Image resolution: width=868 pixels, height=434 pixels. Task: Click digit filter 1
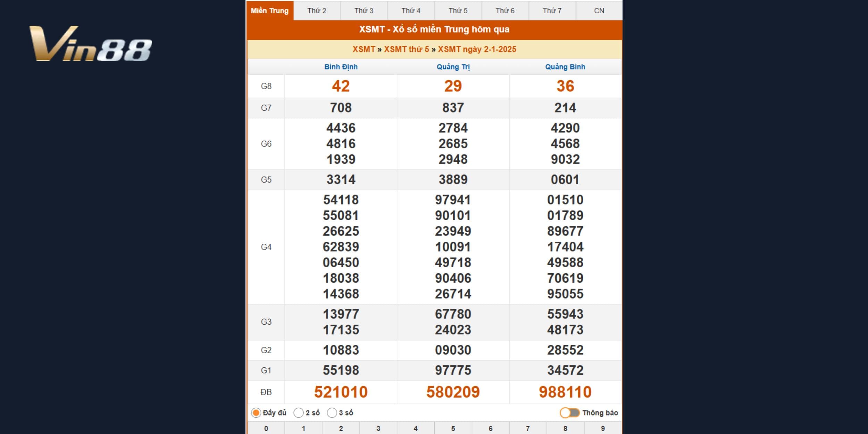pyautogui.click(x=303, y=428)
